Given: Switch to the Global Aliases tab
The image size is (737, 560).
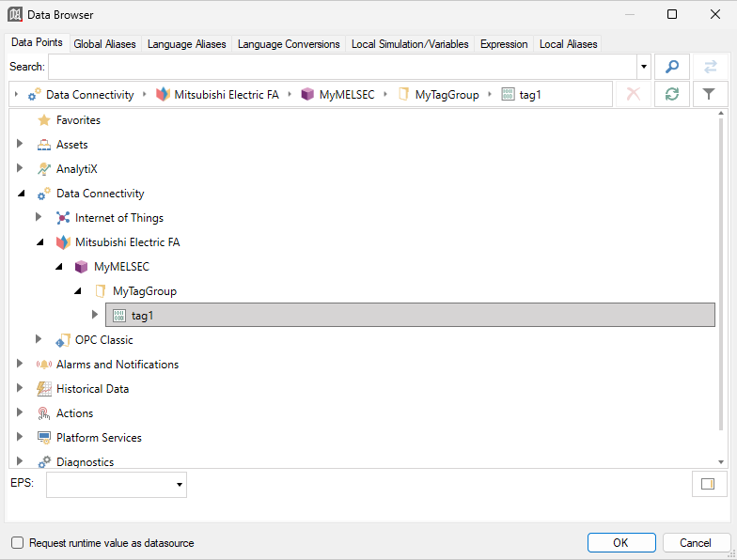Looking at the screenshot, I should coord(104,44).
